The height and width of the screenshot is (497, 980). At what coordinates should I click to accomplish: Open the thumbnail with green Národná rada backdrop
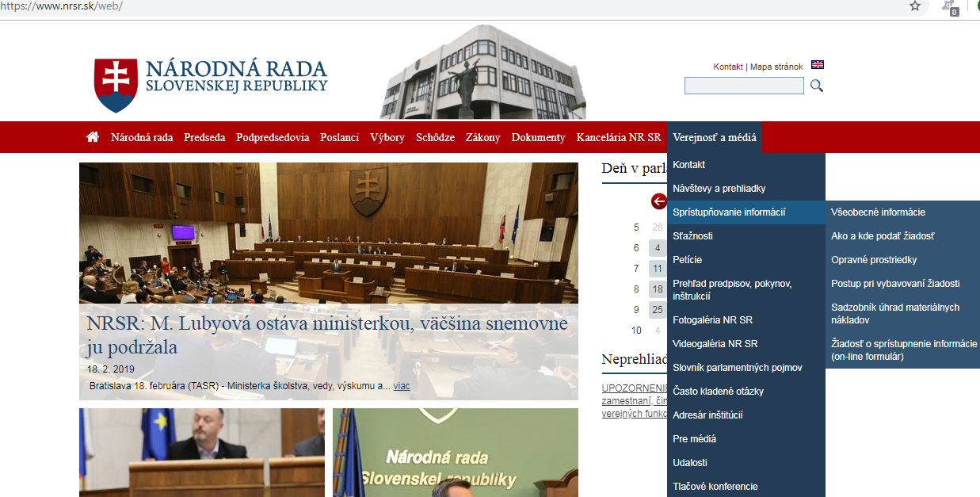tap(456, 453)
